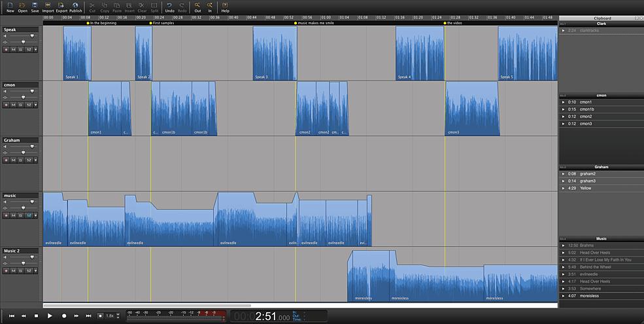Open the music track dropdown arrow
The height and width of the screenshot is (324, 644).
pyautogui.click(x=36, y=215)
